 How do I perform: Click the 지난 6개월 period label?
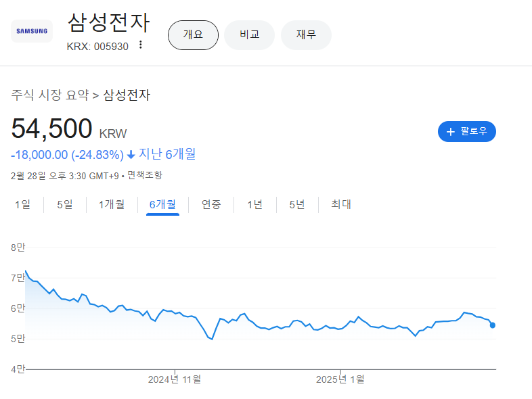(x=167, y=154)
